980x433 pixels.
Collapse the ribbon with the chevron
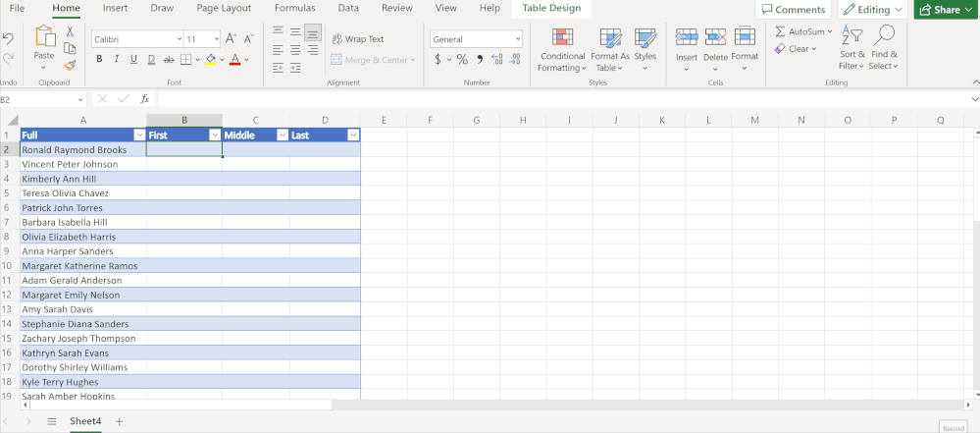pyautogui.click(x=975, y=81)
